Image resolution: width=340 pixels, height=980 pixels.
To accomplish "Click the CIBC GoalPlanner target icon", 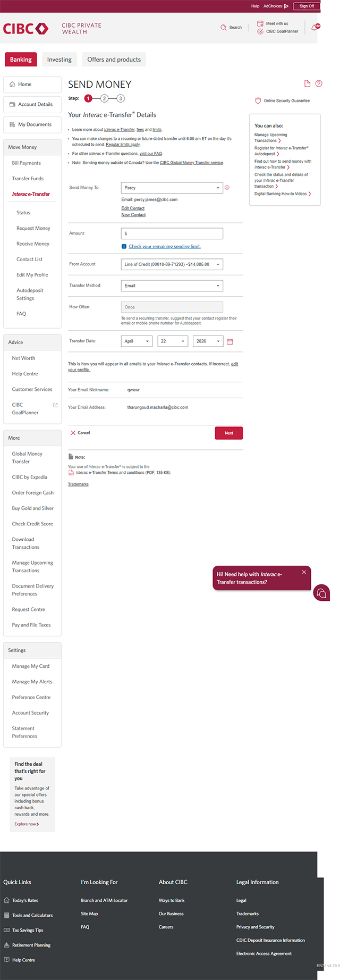I will point(260,31).
